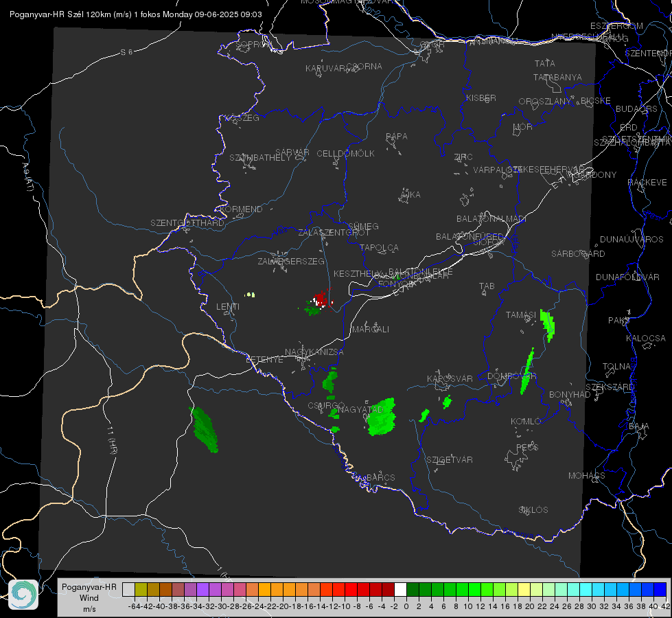Click the BAJA town label
The width and height of the screenshot is (672, 618).
(639, 426)
